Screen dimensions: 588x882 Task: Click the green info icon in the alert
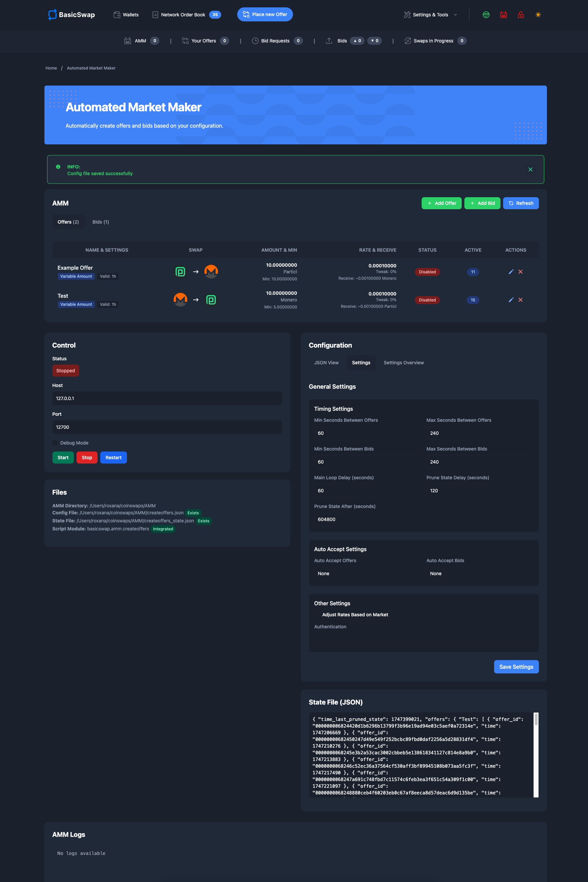tap(58, 166)
